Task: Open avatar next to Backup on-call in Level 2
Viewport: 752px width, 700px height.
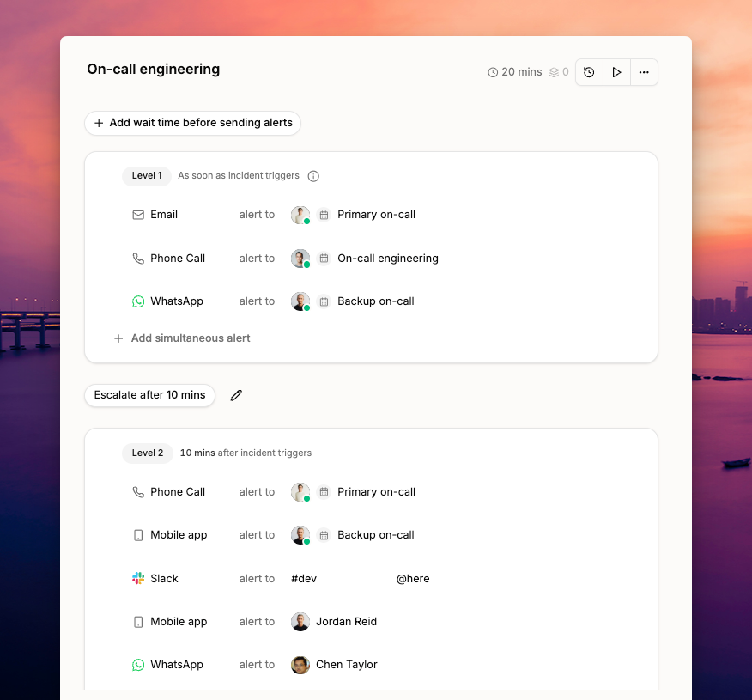Action: click(x=300, y=535)
